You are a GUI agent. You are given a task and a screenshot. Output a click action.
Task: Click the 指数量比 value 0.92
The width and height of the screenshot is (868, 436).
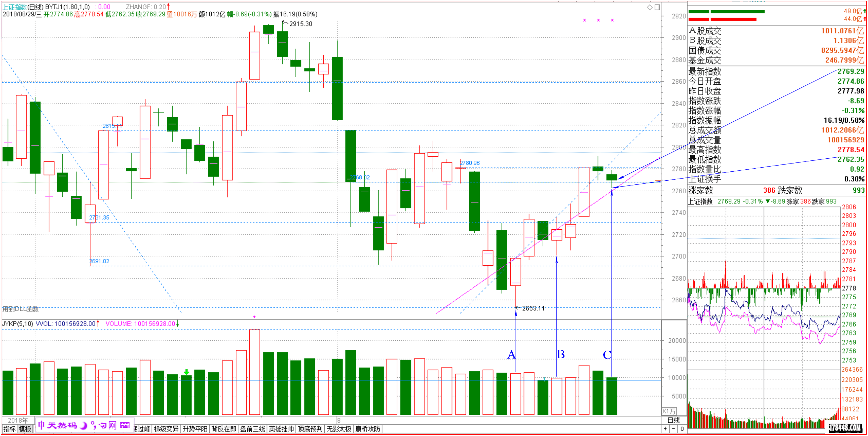[x=857, y=169]
